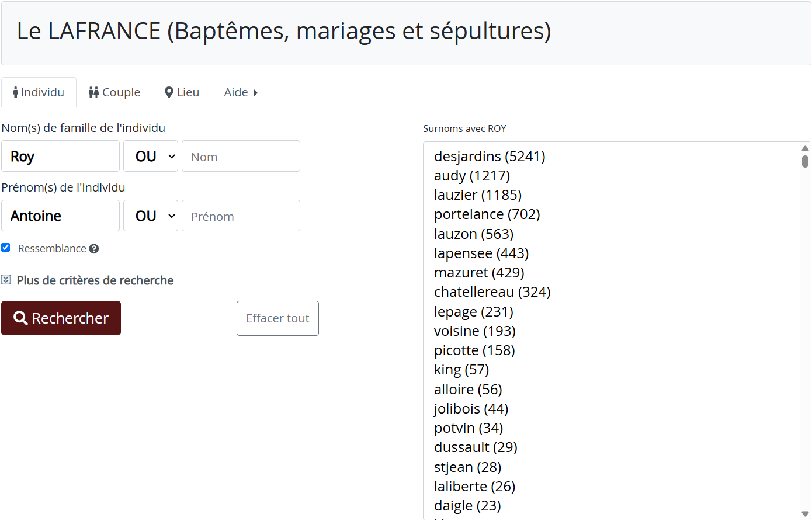Expand Plus de critères de recherche
812x521 pixels.
click(95, 280)
